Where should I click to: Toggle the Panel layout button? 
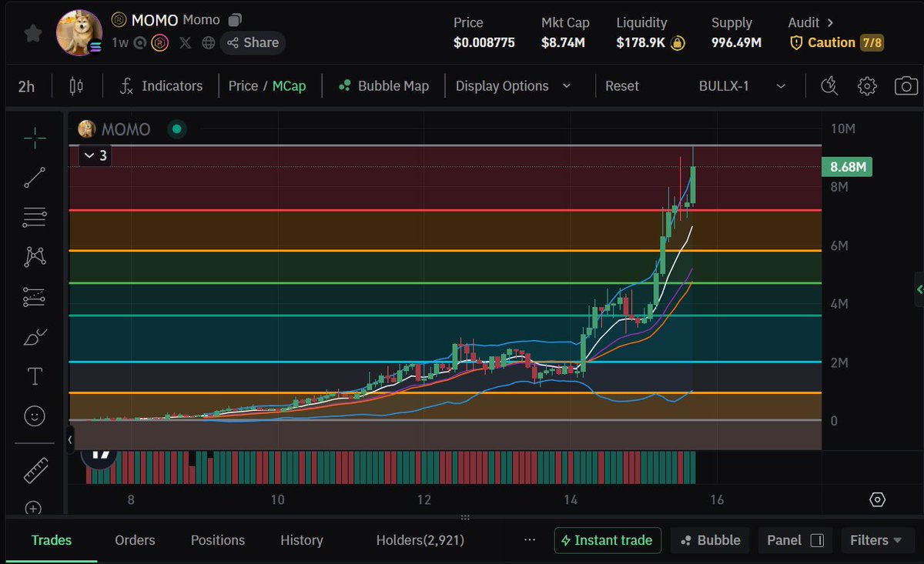tap(795, 540)
